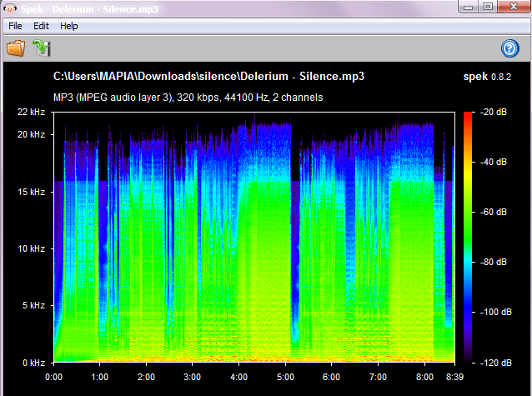Click the 8:00 time axis label

(424, 378)
